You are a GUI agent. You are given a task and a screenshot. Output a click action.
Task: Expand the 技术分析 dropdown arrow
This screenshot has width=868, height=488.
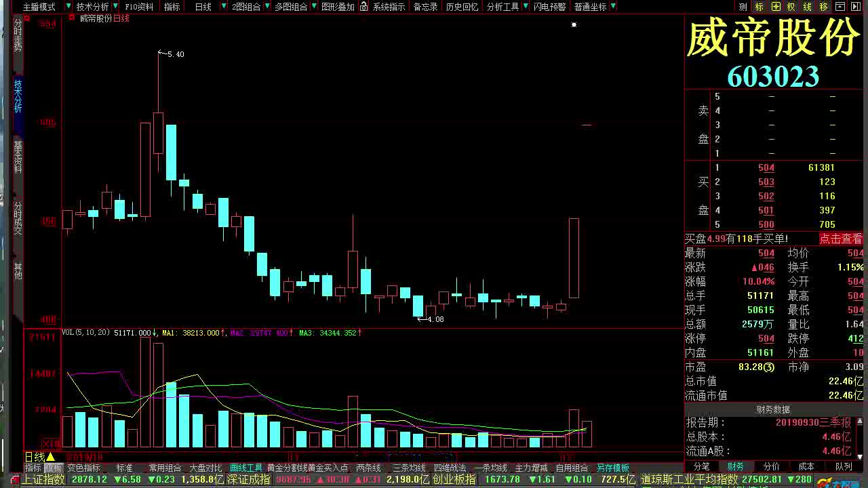click(115, 6)
